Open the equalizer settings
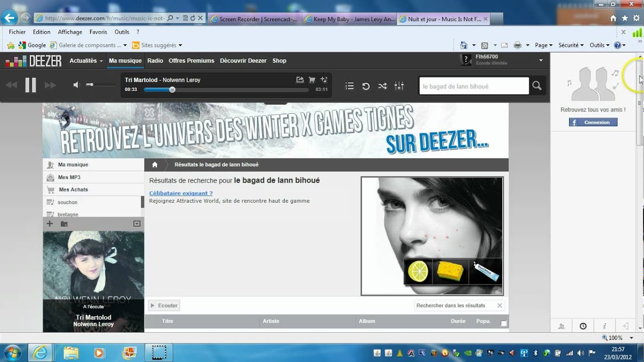This screenshot has width=644, height=362. (x=399, y=86)
